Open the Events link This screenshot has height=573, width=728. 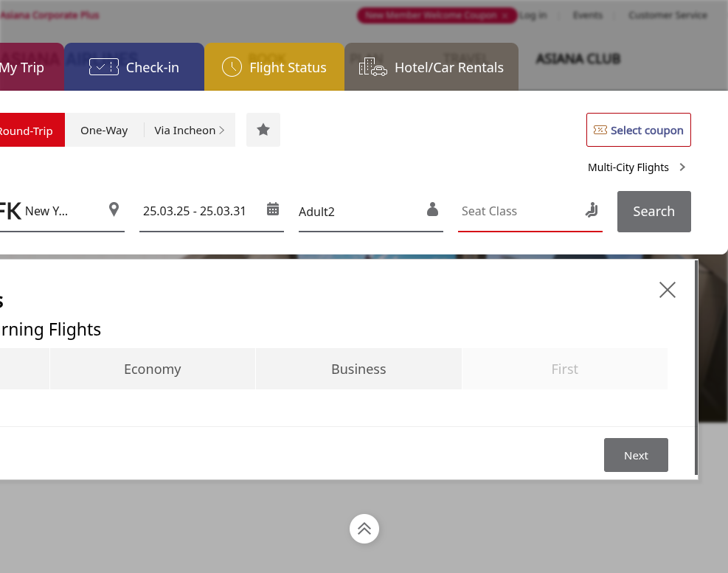pos(587,15)
